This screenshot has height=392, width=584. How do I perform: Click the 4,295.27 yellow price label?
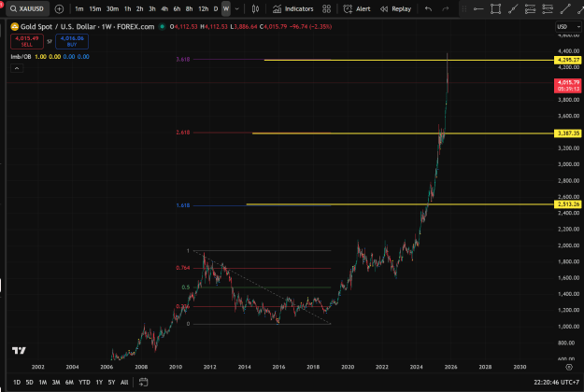(x=567, y=60)
